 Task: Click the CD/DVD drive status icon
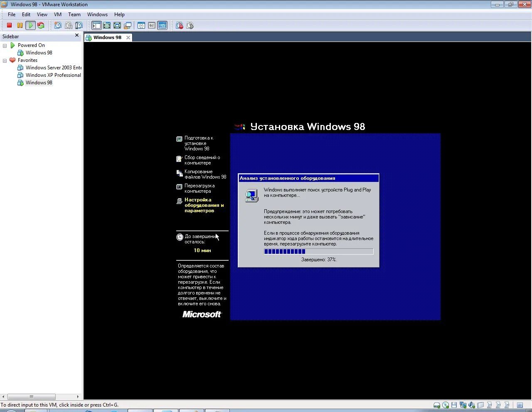pyautogui.click(x=446, y=405)
